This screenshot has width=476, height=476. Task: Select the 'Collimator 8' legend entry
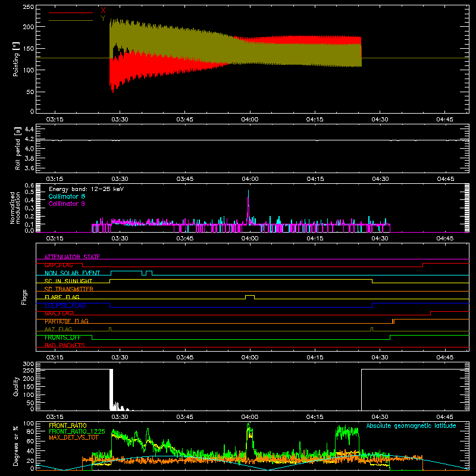pos(67,196)
